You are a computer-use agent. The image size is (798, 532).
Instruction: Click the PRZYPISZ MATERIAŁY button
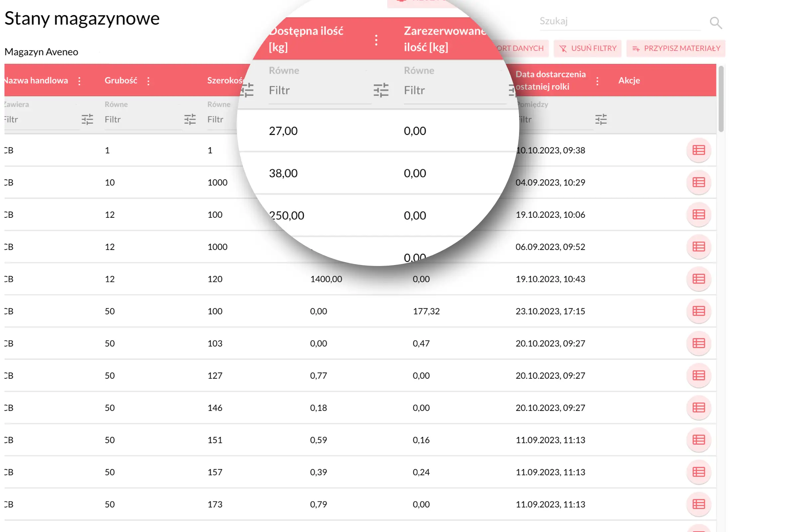pyautogui.click(x=676, y=49)
